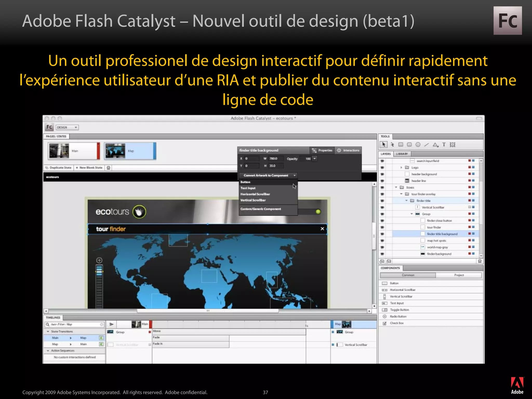Click the green circle button on header
This screenshot has height=399, width=532.
[x=318, y=212]
